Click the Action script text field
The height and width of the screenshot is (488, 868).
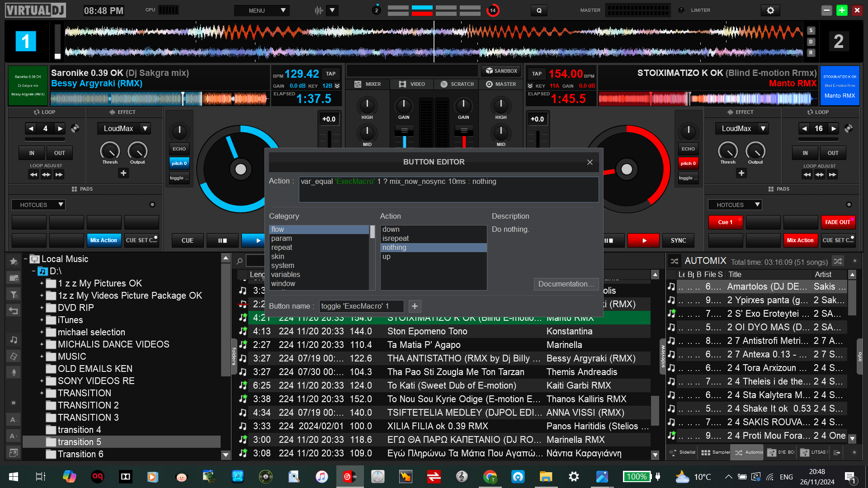click(448, 189)
